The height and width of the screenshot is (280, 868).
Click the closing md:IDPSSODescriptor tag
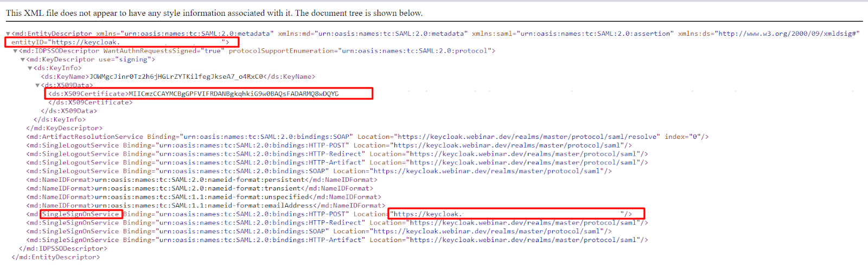(x=63, y=249)
